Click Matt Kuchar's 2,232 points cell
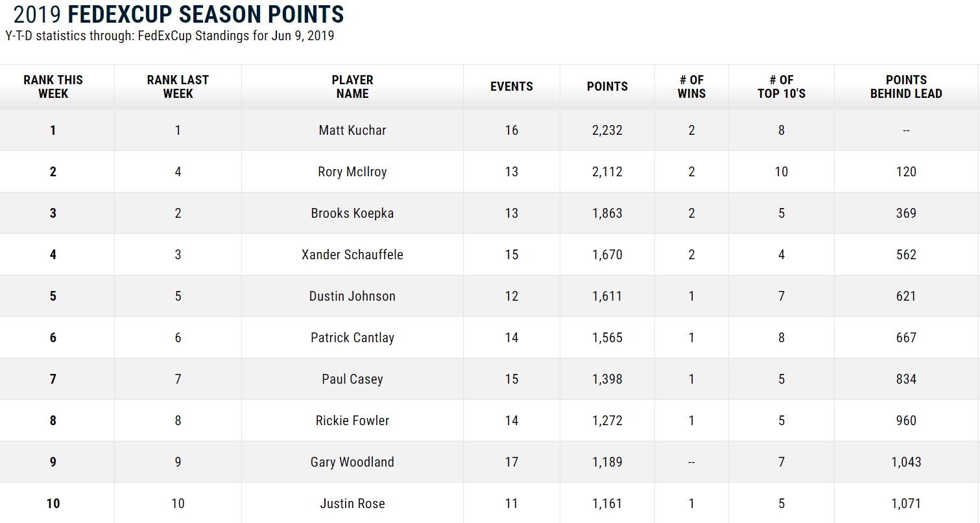Viewport: 980px width, 523px height. (x=607, y=130)
